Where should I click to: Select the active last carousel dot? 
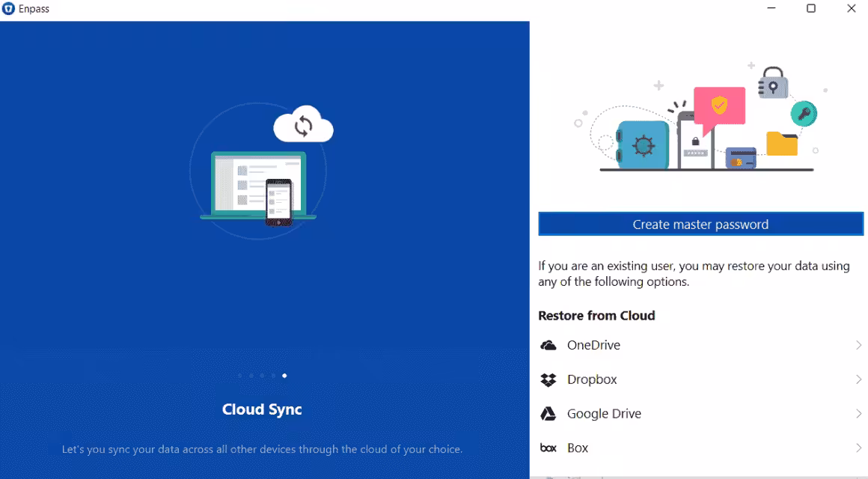point(284,376)
